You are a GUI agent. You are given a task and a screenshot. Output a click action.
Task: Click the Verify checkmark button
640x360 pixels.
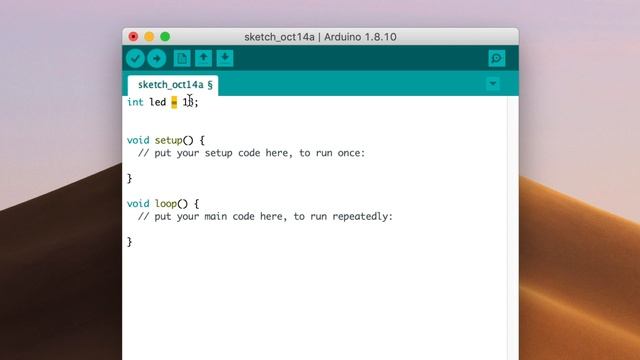(x=135, y=58)
